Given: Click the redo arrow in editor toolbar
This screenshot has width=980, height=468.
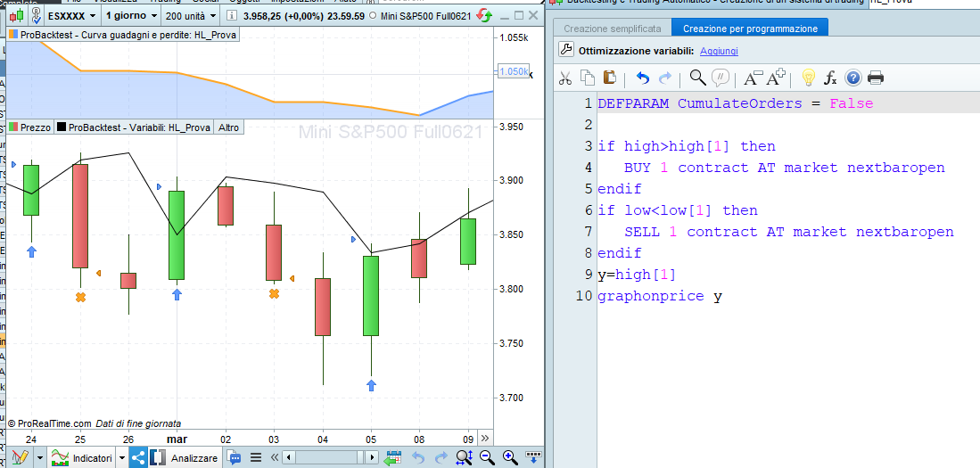Looking at the screenshot, I should (665, 78).
